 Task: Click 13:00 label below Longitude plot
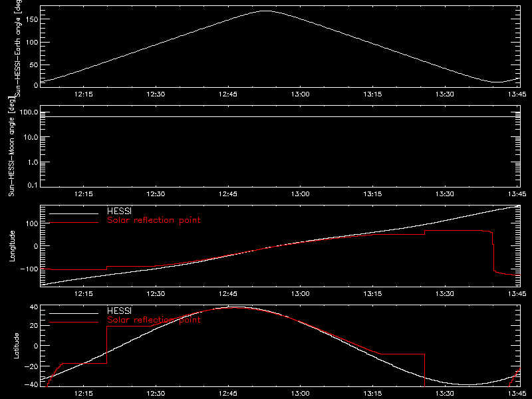coord(301,293)
